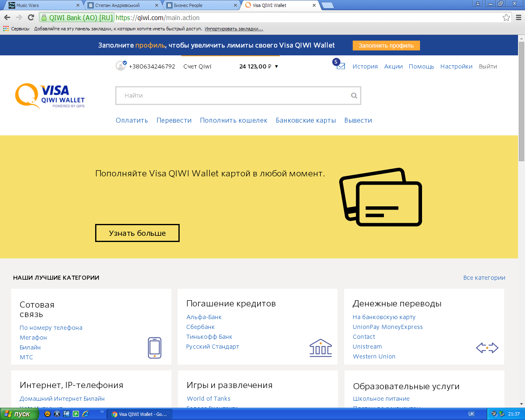525x420 pixels.
Task: Click the browser address bar URL
Action: tap(157, 18)
